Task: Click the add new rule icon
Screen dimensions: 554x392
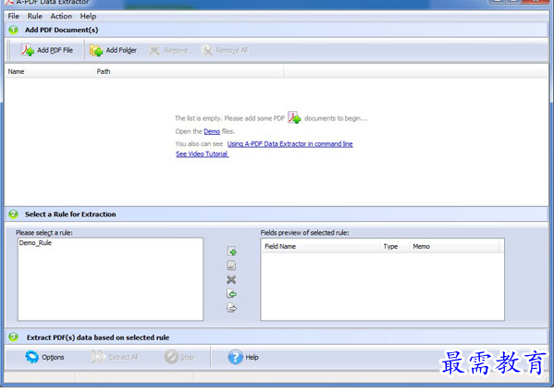Action: (x=232, y=251)
